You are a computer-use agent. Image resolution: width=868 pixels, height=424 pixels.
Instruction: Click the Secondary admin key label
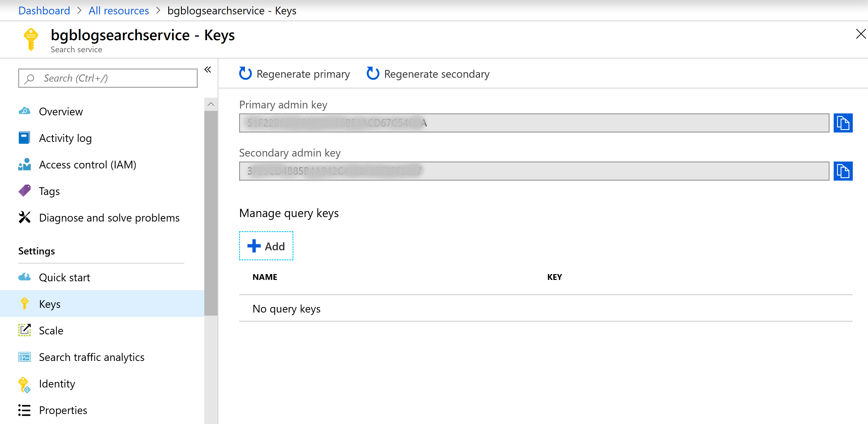click(290, 153)
